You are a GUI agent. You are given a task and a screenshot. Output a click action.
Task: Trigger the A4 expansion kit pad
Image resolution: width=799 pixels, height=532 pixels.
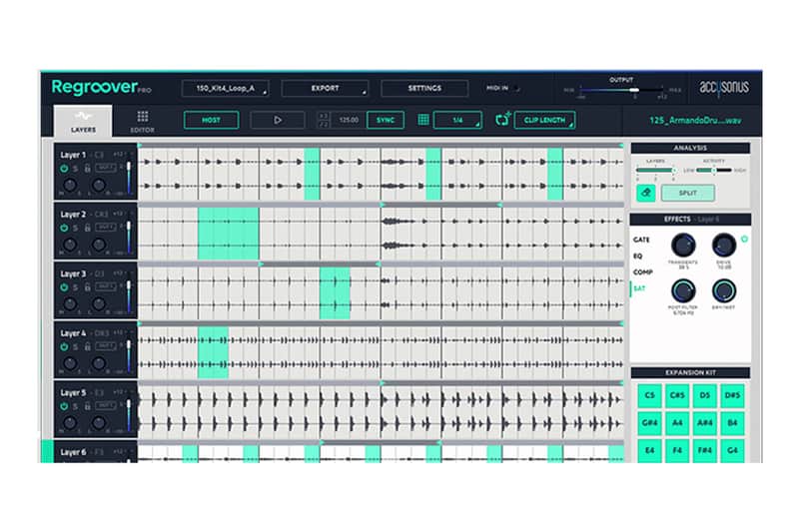click(x=677, y=423)
